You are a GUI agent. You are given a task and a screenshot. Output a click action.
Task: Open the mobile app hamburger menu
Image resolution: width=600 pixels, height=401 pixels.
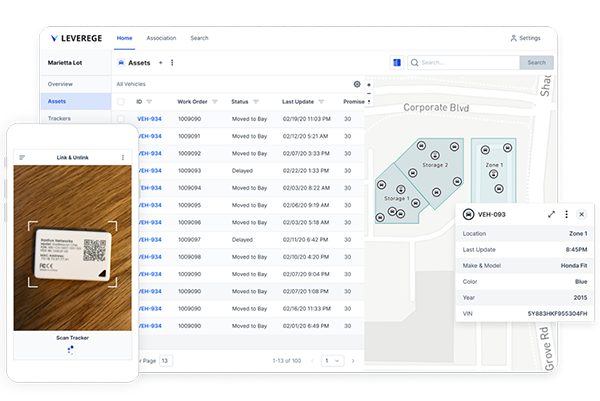(x=22, y=157)
